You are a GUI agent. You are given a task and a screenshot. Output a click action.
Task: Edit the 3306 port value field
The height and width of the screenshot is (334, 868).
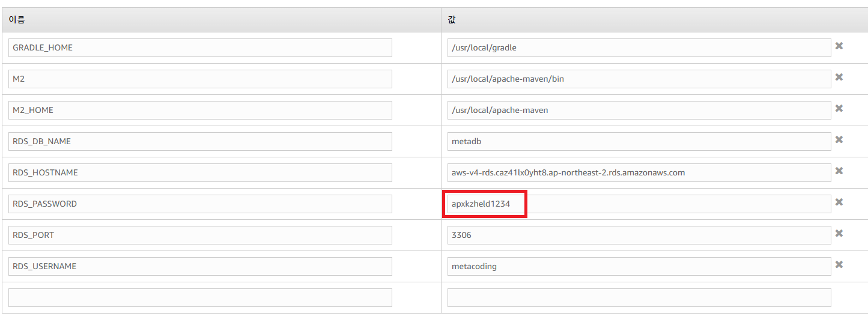(x=639, y=235)
